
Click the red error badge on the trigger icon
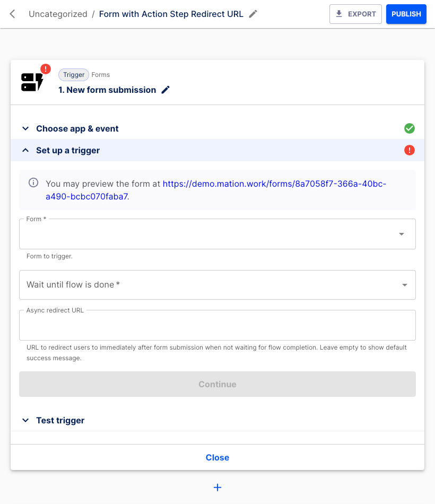pyautogui.click(x=45, y=68)
